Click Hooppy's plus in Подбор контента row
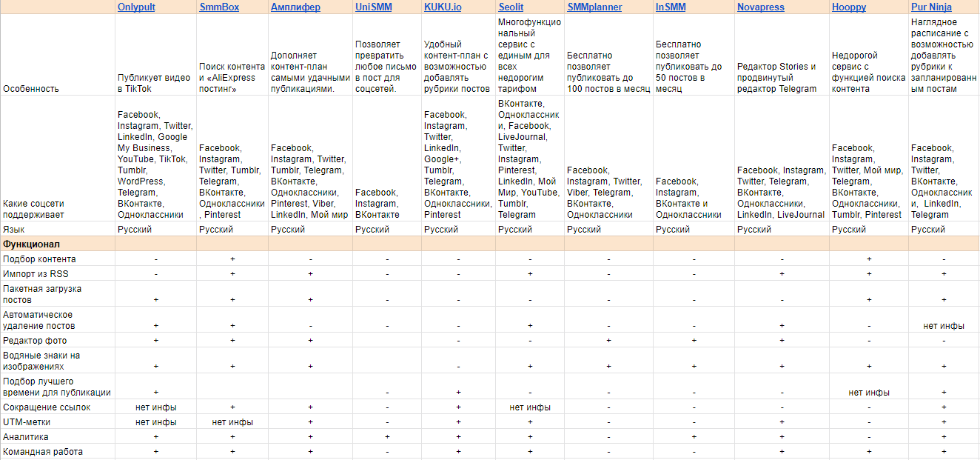The width and height of the screenshot is (980, 460). [x=869, y=259]
